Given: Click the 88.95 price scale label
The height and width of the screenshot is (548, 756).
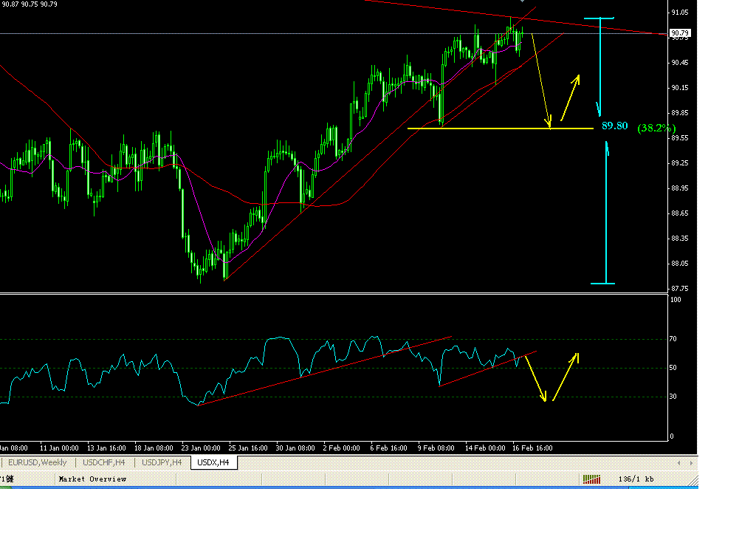Looking at the screenshot, I should pos(680,188).
